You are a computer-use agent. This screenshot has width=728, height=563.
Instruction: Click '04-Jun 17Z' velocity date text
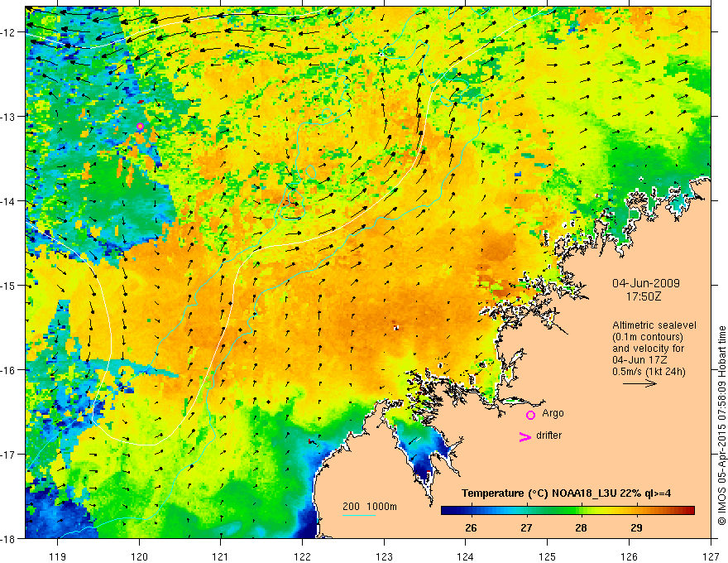coord(638,360)
